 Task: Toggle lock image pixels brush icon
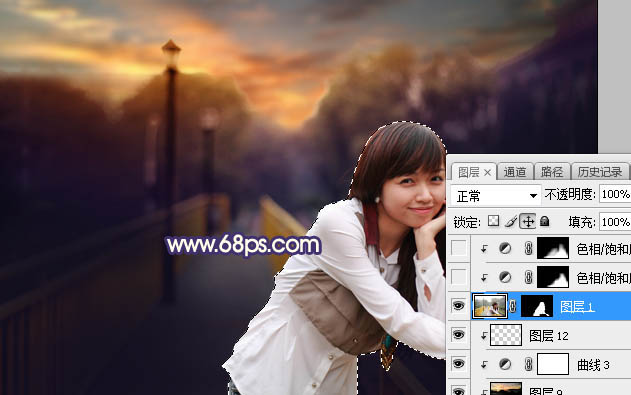click(511, 221)
